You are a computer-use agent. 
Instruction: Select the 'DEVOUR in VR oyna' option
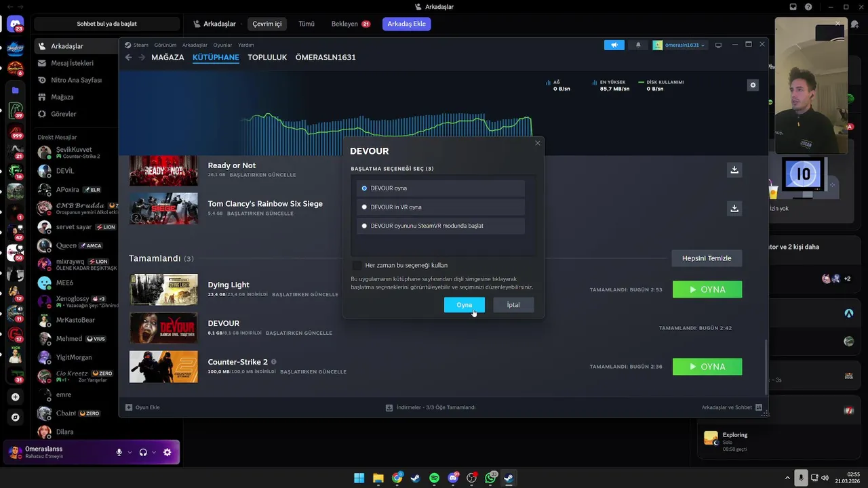coord(441,207)
